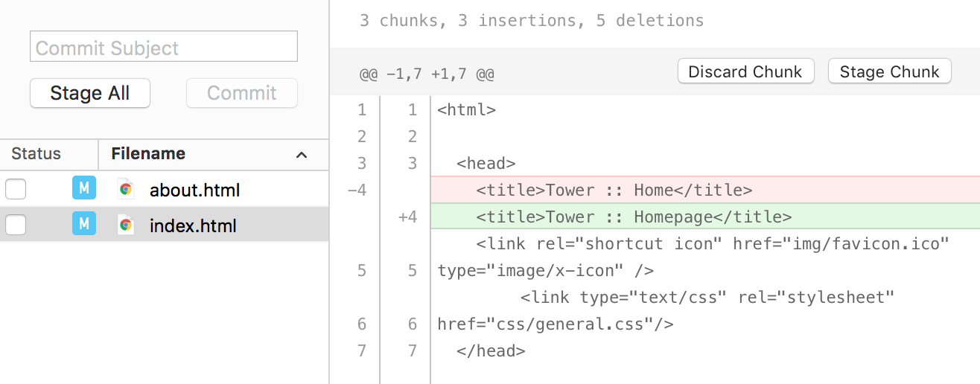Click the Commit Subject text field

click(x=163, y=46)
